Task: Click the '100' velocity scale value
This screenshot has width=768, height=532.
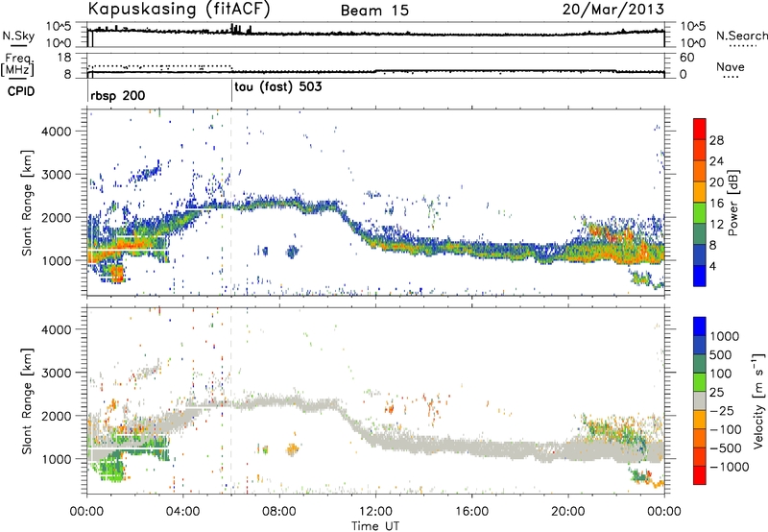Action: [721, 374]
